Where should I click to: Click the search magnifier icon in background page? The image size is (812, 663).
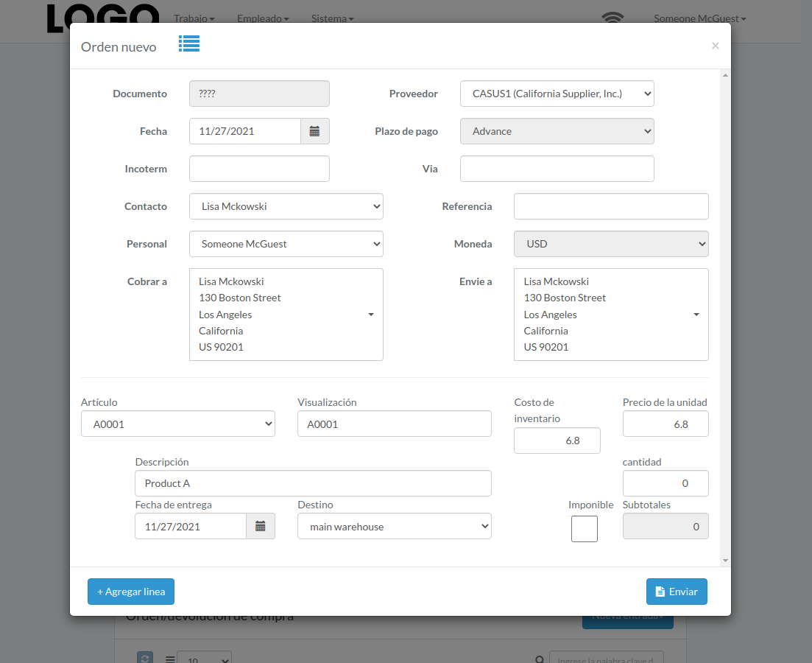click(540, 659)
